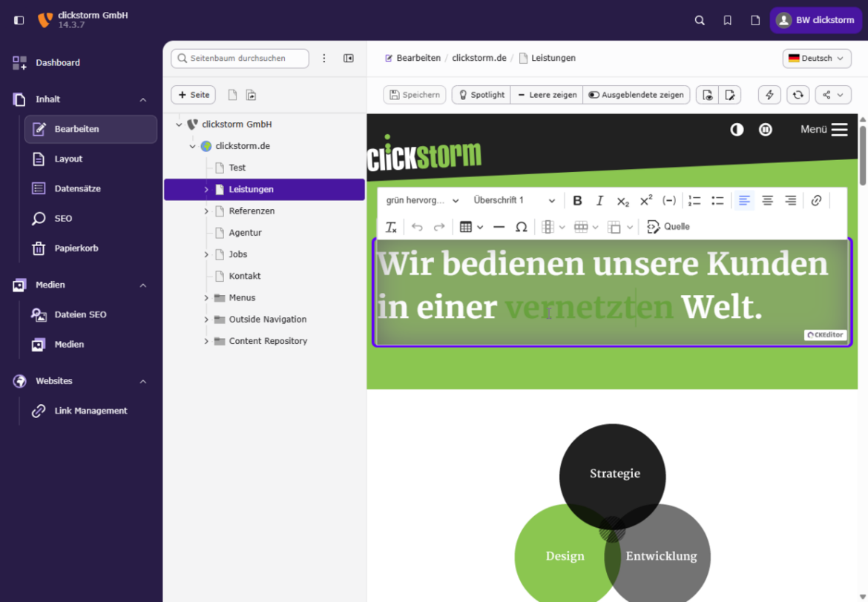Create a bulleted list

(x=717, y=200)
